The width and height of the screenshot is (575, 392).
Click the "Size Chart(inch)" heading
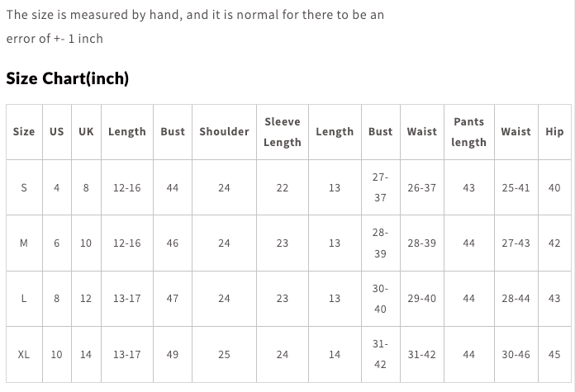tap(68, 78)
